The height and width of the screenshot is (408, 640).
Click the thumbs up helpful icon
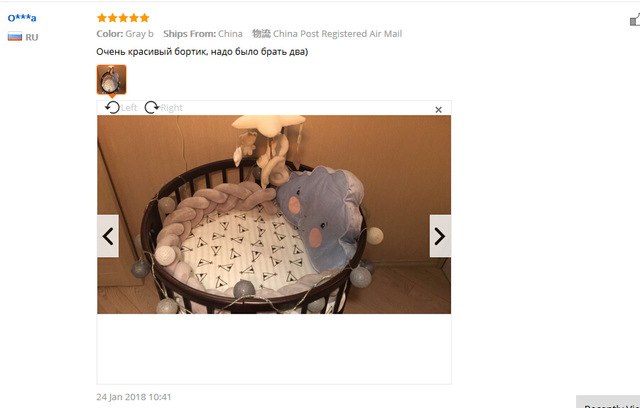coord(635,19)
